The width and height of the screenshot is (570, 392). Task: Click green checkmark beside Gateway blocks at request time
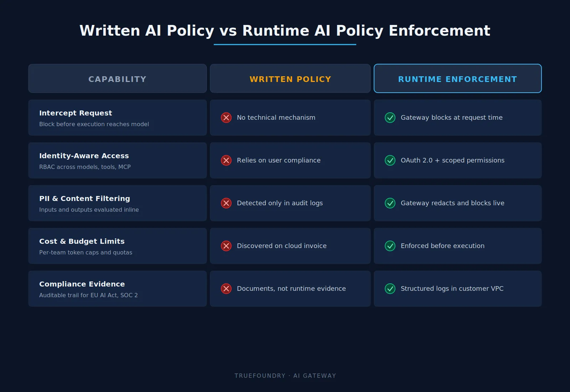point(390,118)
